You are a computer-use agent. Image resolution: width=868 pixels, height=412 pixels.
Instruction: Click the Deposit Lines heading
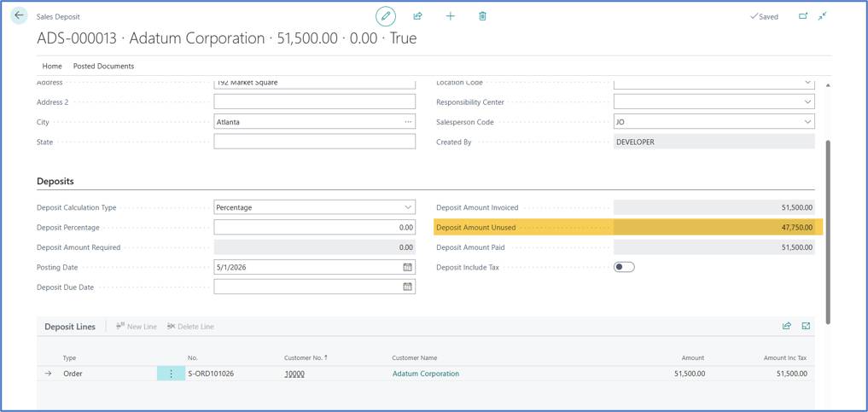click(70, 327)
